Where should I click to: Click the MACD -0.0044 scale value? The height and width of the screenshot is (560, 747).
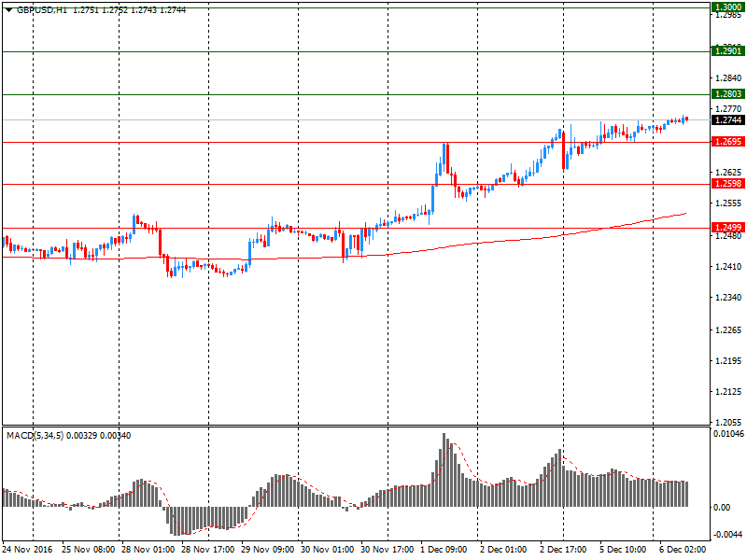pos(728,535)
